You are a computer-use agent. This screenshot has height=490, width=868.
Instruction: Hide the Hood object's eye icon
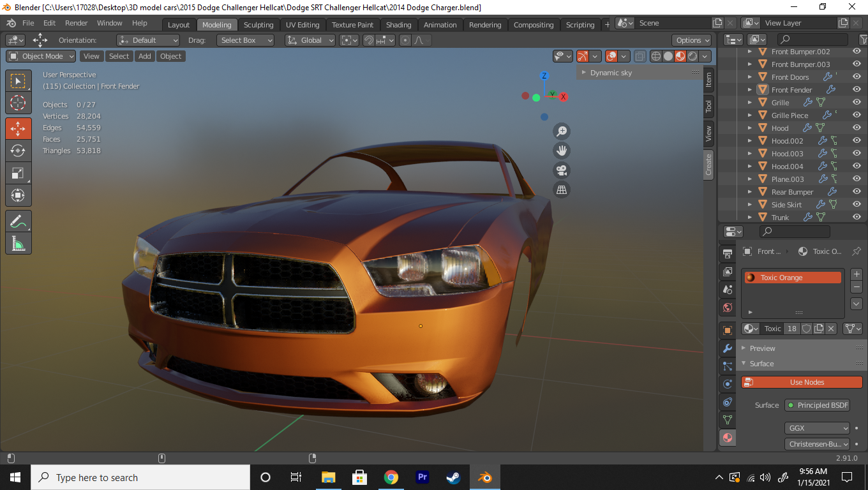click(x=857, y=128)
